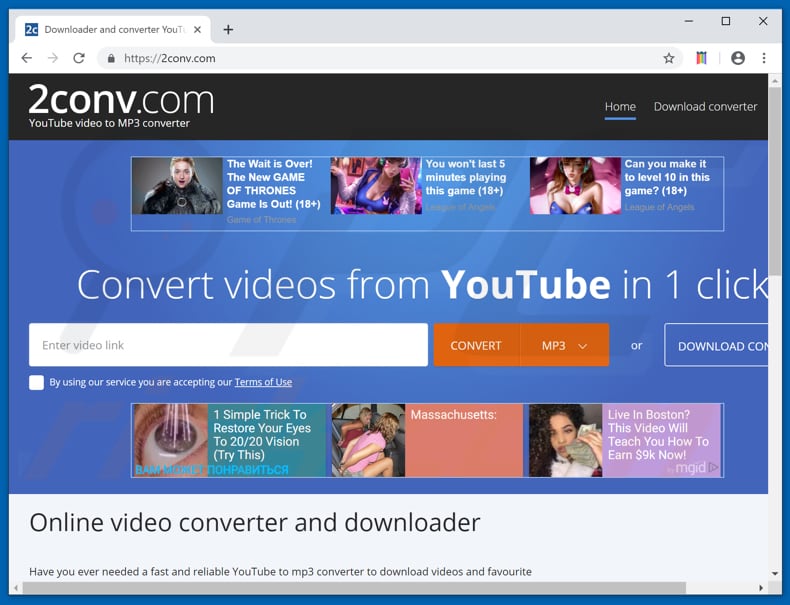Open the eye vision ad thumbnail
The image size is (790, 605).
pos(170,440)
